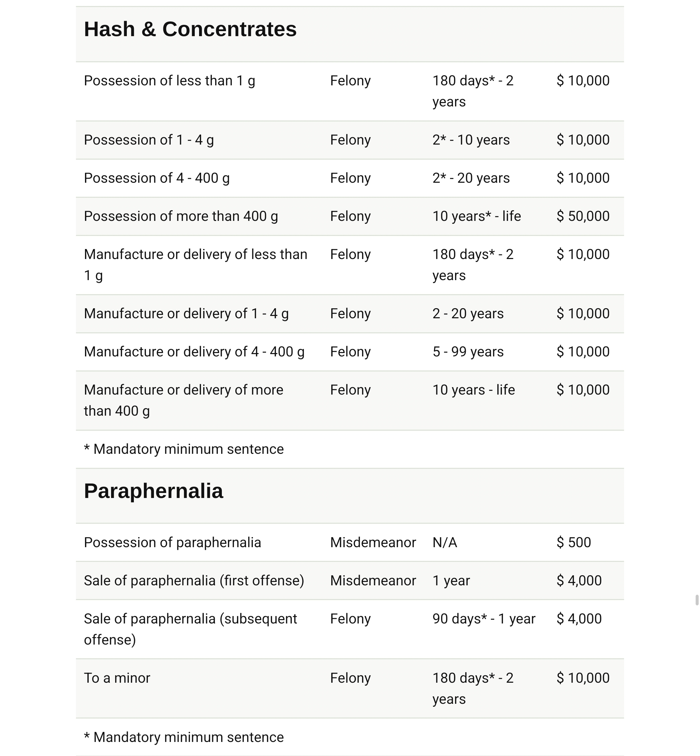Click the $ 50,000 fine amount
Screen dimensions: 700x756
pyautogui.click(x=583, y=216)
